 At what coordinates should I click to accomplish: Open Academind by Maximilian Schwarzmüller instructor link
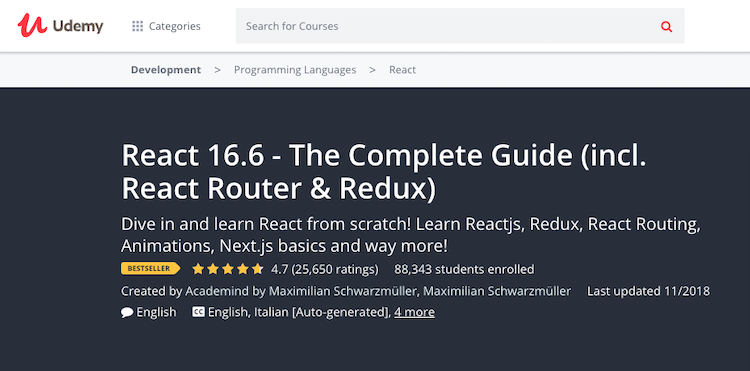point(301,291)
